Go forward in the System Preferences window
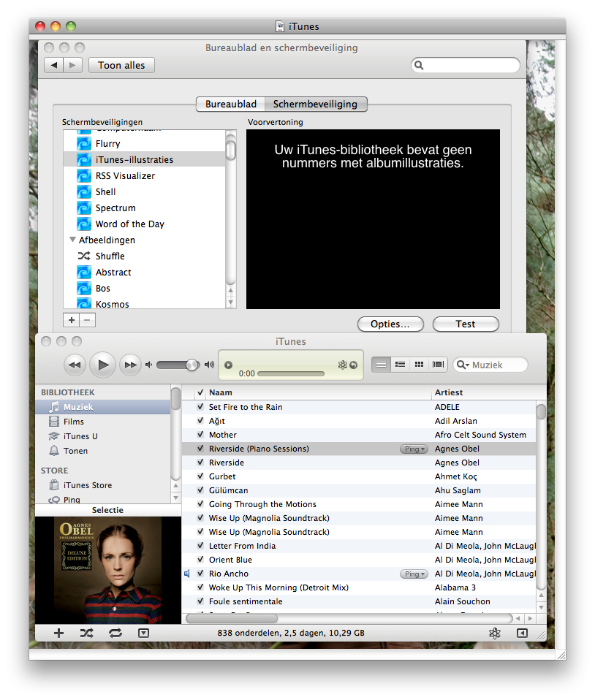The height and width of the screenshot is (700, 595). coord(73,65)
